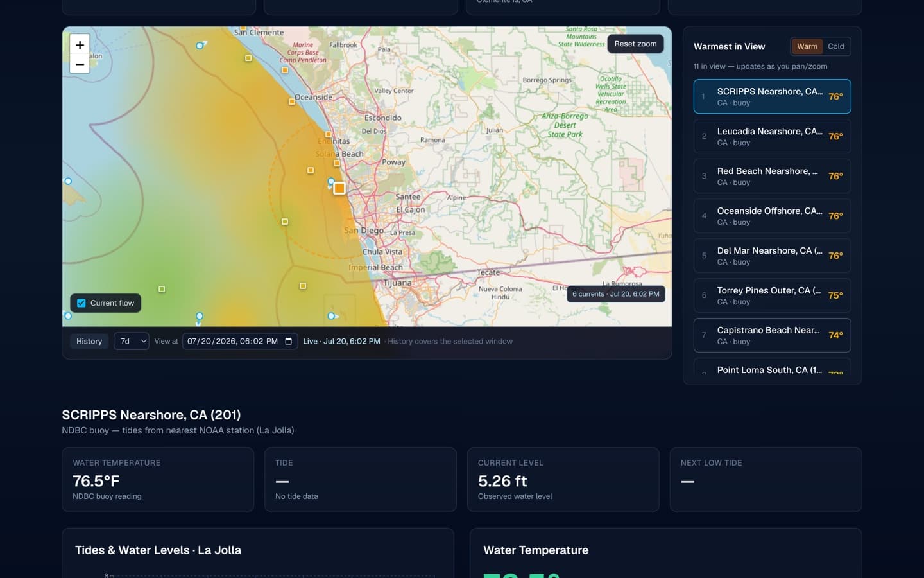The width and height of the screenshot is (924, 578).
Task: Select Red Beach Nearshore buoy row
Action: pyautogui.click(x=772, y=176)
